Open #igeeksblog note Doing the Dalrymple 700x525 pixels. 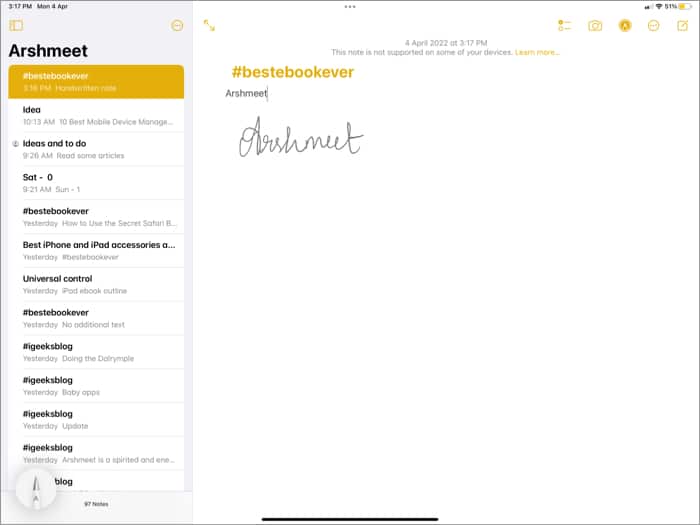(96, 352)
